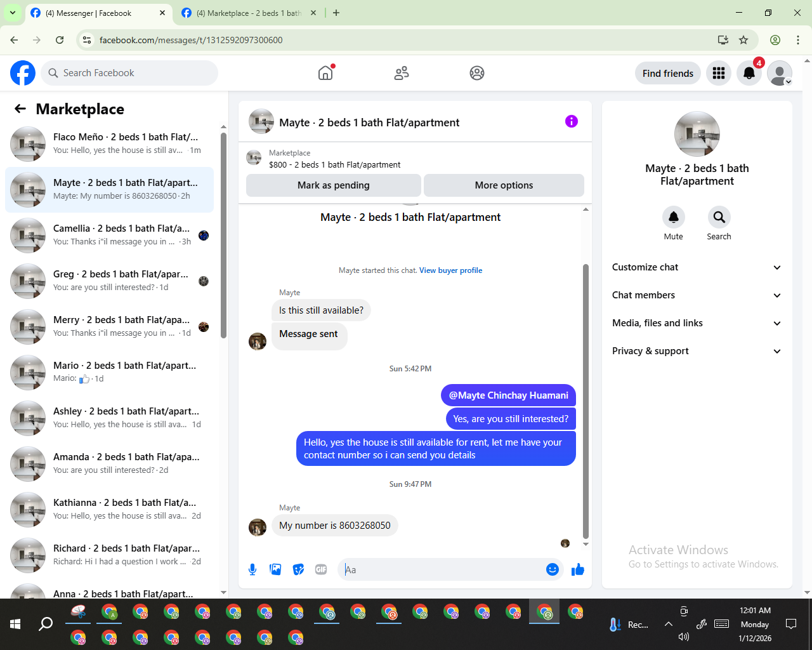The image size is (812, 650).
Task: Open the Windows notification center icon
Action: coord(791,624)
